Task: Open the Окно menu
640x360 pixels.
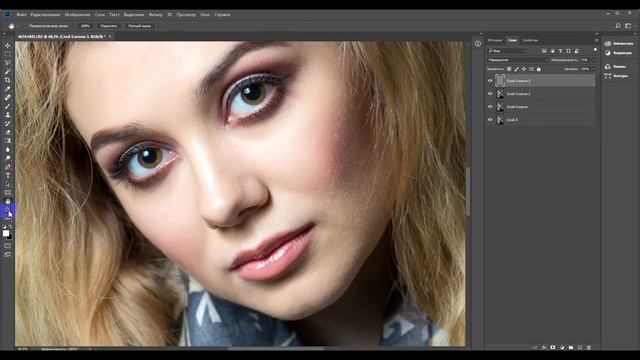Action: pos(205,15)
